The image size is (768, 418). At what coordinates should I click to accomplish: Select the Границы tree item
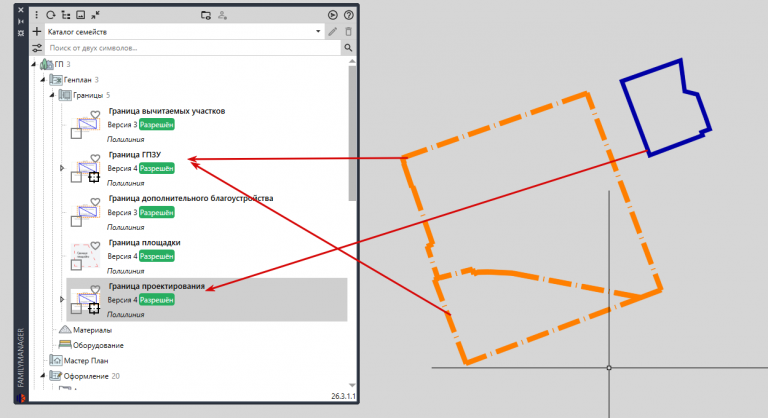88,95
